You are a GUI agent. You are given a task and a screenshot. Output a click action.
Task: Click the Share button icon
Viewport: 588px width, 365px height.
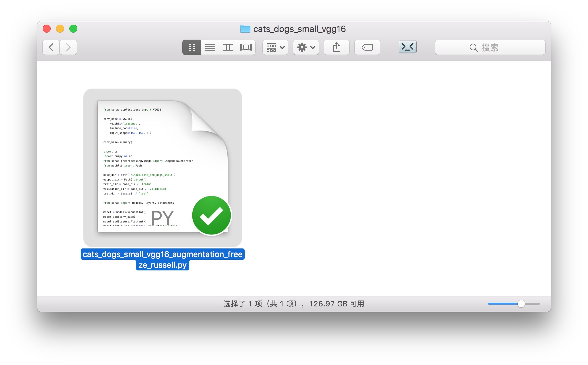pos(337,47)
